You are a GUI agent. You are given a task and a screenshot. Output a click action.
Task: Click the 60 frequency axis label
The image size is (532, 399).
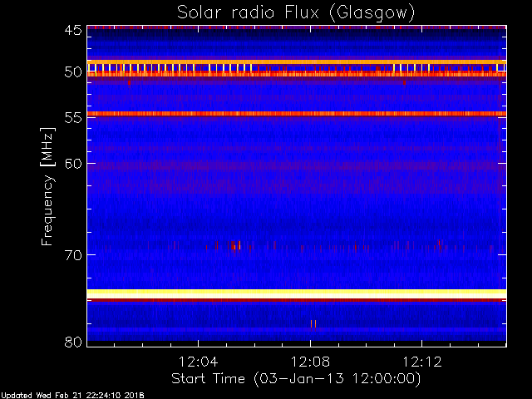(x=73, y=164)
